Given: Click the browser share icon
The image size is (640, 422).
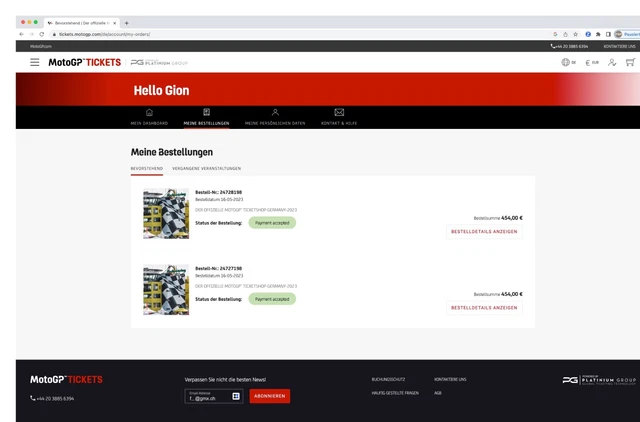Looking at the screenshot, I should (x=565, y=34).
